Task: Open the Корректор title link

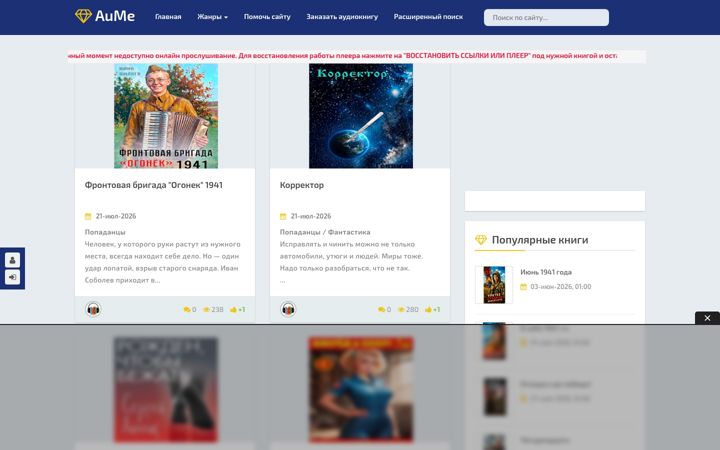Action: tap(302, 185)
